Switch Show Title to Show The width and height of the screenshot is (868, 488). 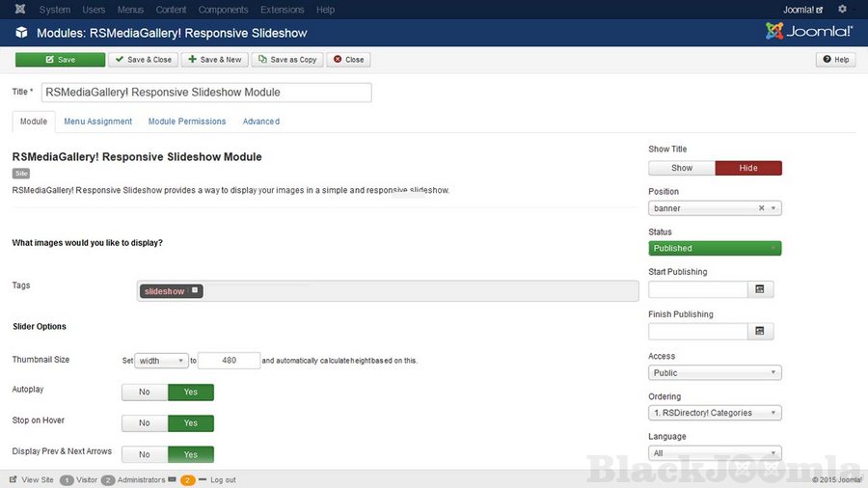(682, 168)
